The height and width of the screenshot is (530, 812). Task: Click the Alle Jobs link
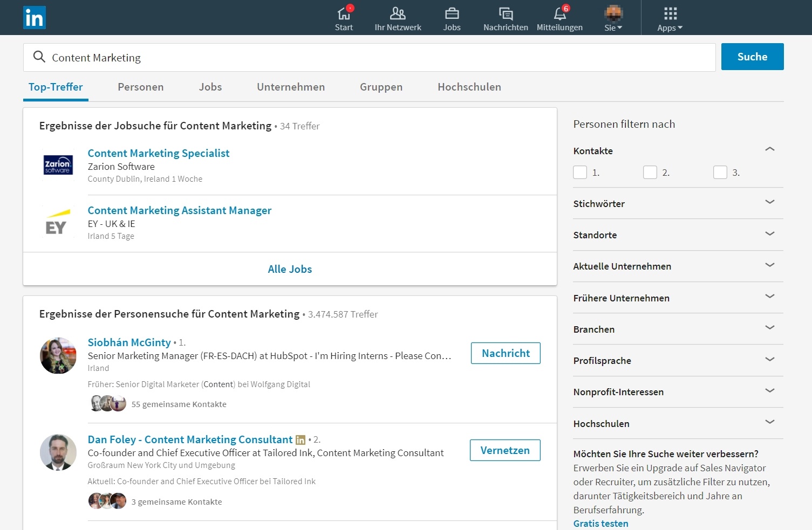point(290,269)
